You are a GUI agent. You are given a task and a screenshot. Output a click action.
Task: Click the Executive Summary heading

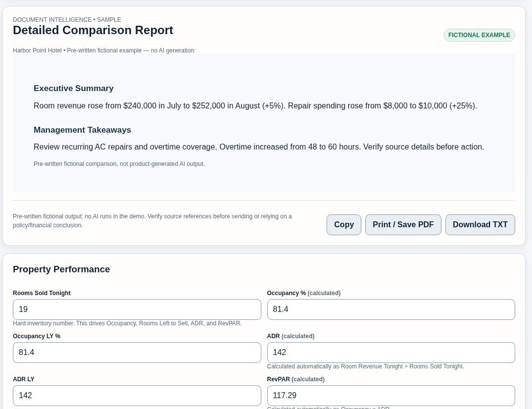(x=74, y=88)
